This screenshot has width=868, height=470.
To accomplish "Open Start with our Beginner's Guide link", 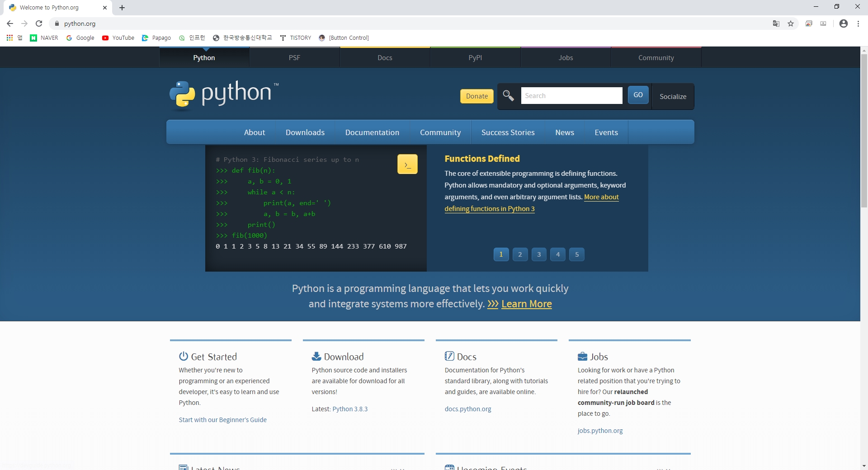I will click(x=222, y=420).
